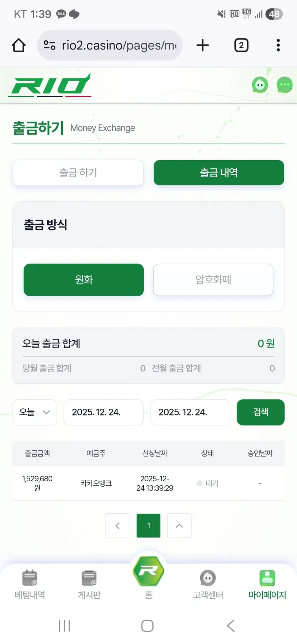The image size is (297, 644).
Task: Go to the previous page with left chevron
Action: (118, 525)
